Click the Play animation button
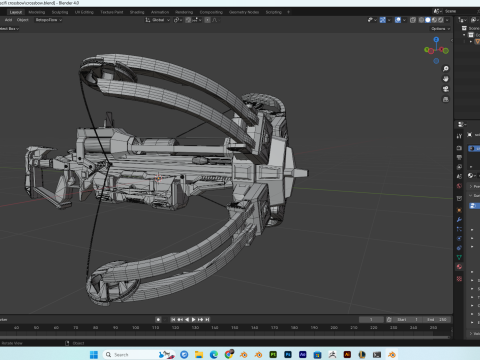Image resolution: width=480 pixels, height=360 pixels. [193, 319]
